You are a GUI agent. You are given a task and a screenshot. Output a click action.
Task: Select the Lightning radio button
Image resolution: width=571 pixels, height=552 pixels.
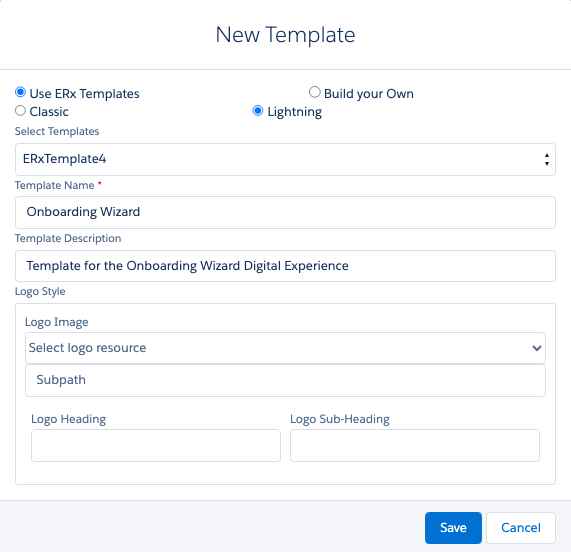[x=258, y=110]
